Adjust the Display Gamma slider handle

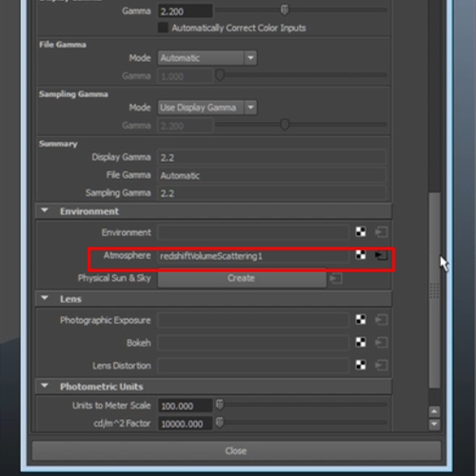(285, 10)
